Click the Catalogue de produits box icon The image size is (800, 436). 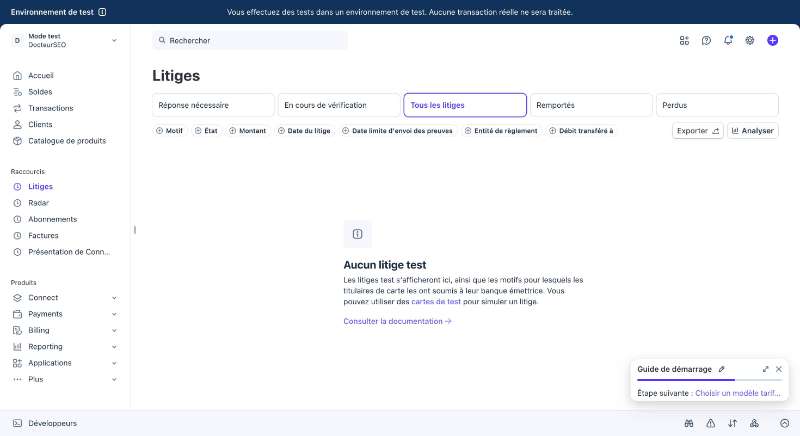click(17, 141)
